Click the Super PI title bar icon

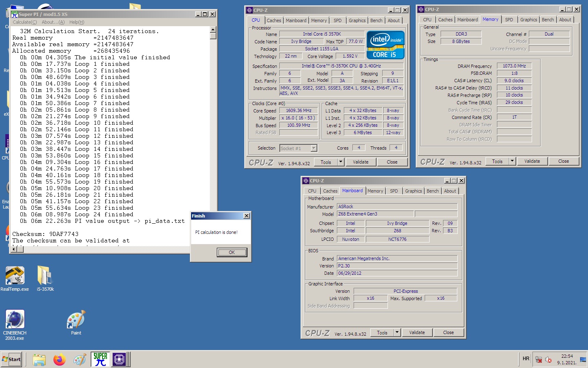(x=15, y=14)
